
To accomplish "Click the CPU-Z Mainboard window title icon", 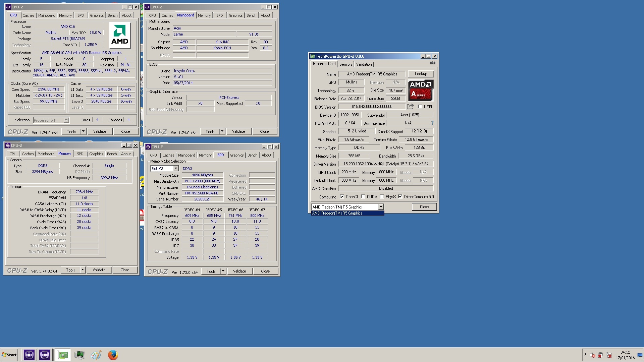I will (x=147, y=7).
